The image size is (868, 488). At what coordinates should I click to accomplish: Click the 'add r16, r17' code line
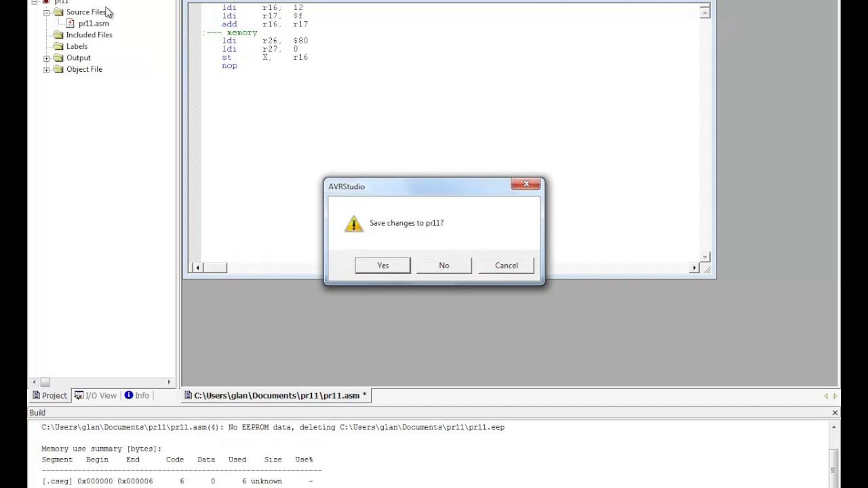coord(264,24)
